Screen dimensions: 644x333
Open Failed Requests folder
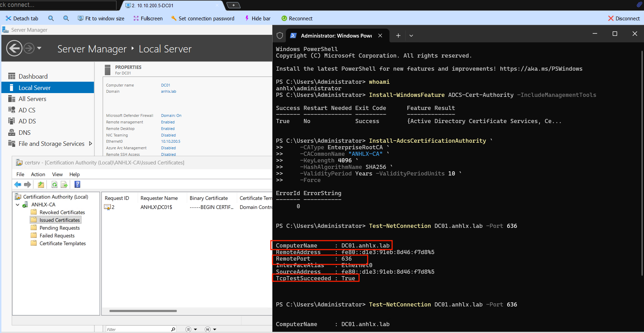pos(57,236)
